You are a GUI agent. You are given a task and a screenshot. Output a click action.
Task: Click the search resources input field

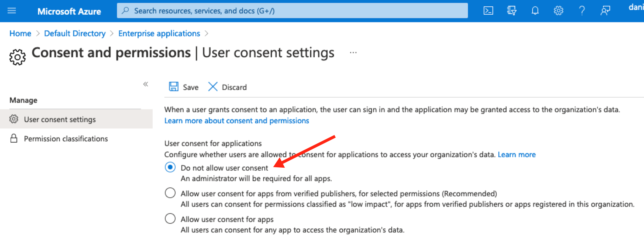pyautogui.click(x=292, y=11)
